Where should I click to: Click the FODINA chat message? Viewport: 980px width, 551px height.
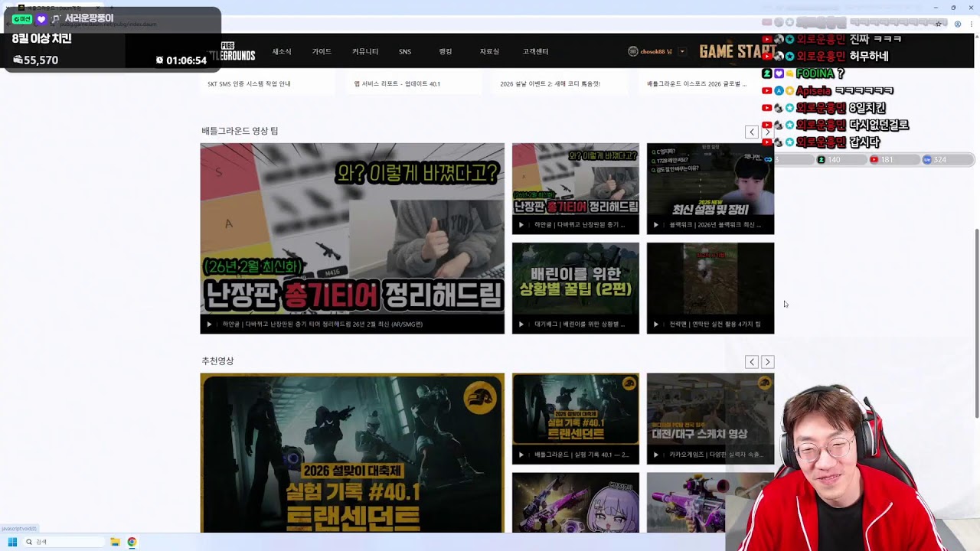point(803,73)
